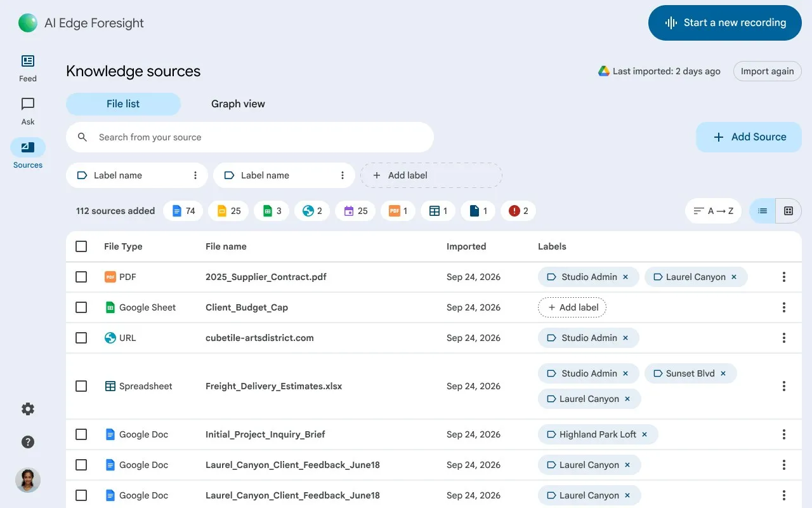Viewport: 812px width, 508px height.
Task: Open the Ask chat icon
Action: click(28, 104)
